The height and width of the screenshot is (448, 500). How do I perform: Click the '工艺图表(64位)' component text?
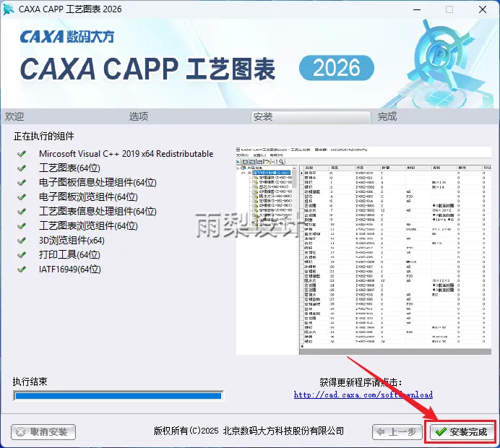coord(69,168)
